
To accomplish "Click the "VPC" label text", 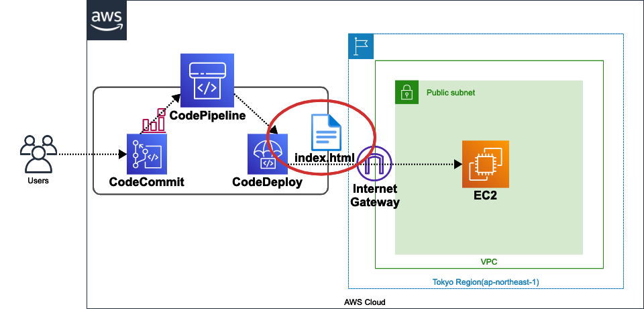I will coord(489,262).
